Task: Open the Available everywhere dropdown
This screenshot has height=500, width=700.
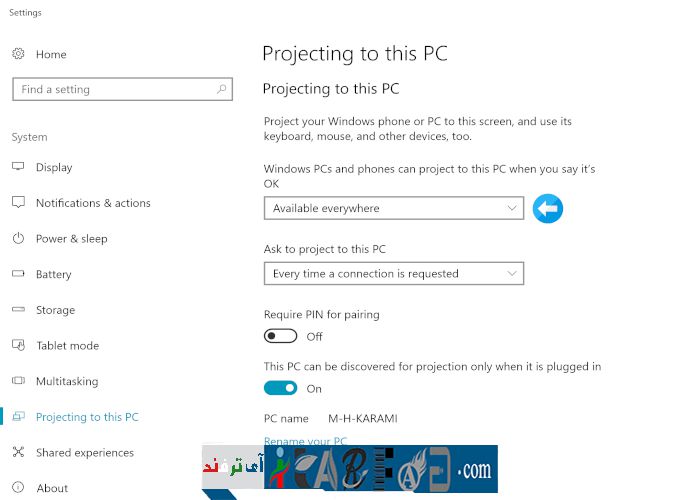Action: (x=393, y=208)
